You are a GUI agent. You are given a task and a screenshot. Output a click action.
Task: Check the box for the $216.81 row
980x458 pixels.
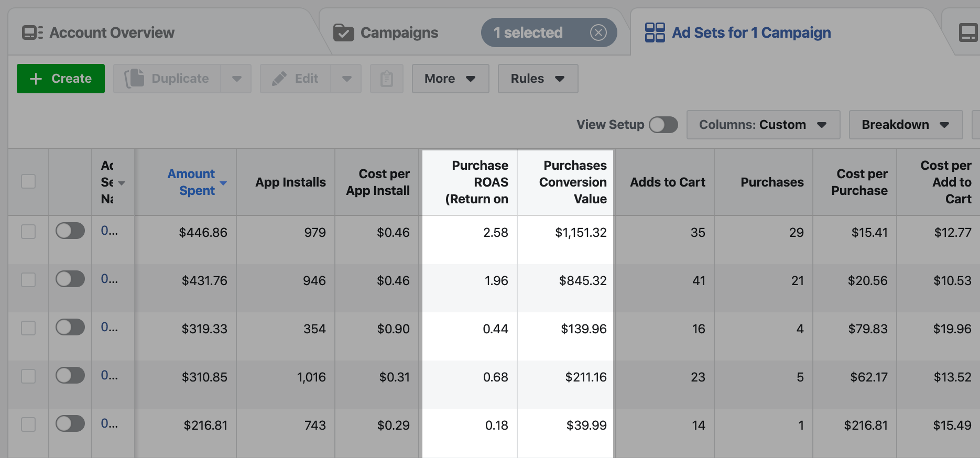point(28,424)
